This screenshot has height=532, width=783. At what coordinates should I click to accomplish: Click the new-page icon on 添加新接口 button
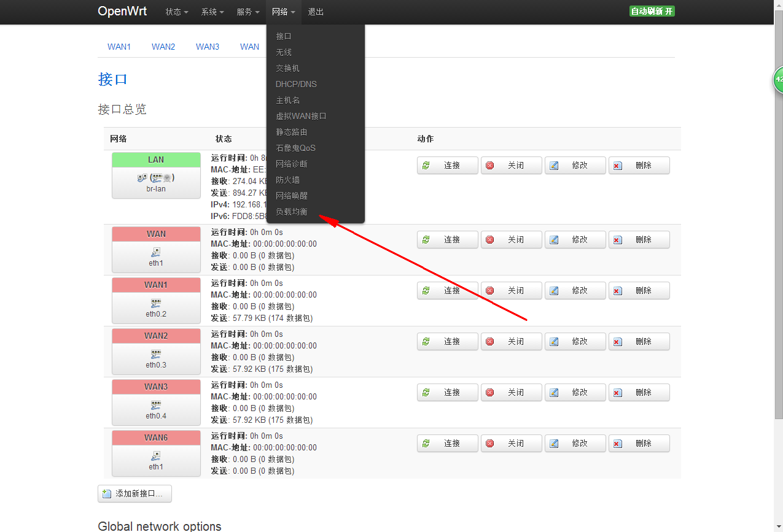[106, 493]
